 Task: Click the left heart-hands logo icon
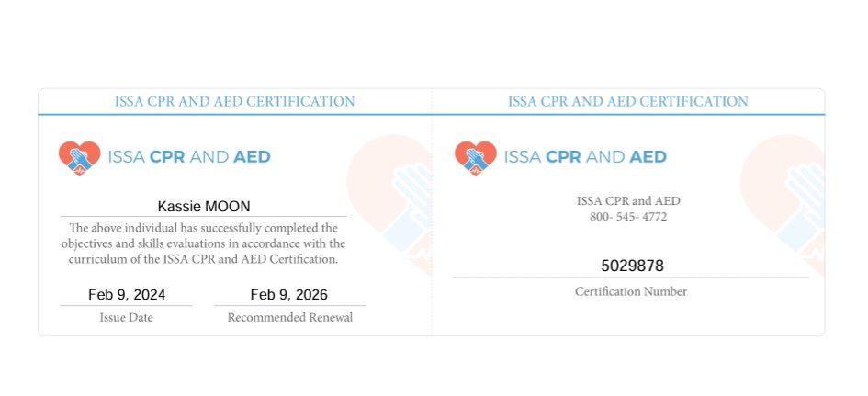(80, 158)
